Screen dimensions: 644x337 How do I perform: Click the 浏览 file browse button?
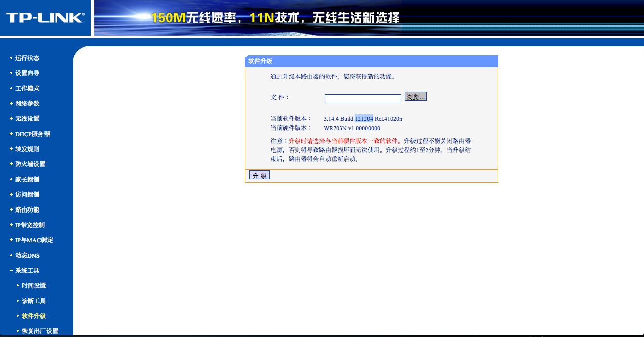tap(415, 96)
